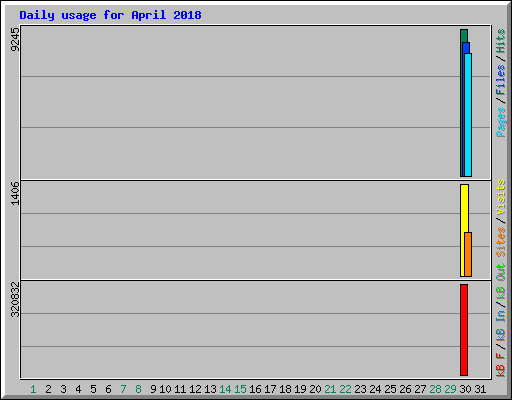Click day 3 on the x-axis
The height and width of the screenshot is (400, 512).
click(x=63, y=389)
